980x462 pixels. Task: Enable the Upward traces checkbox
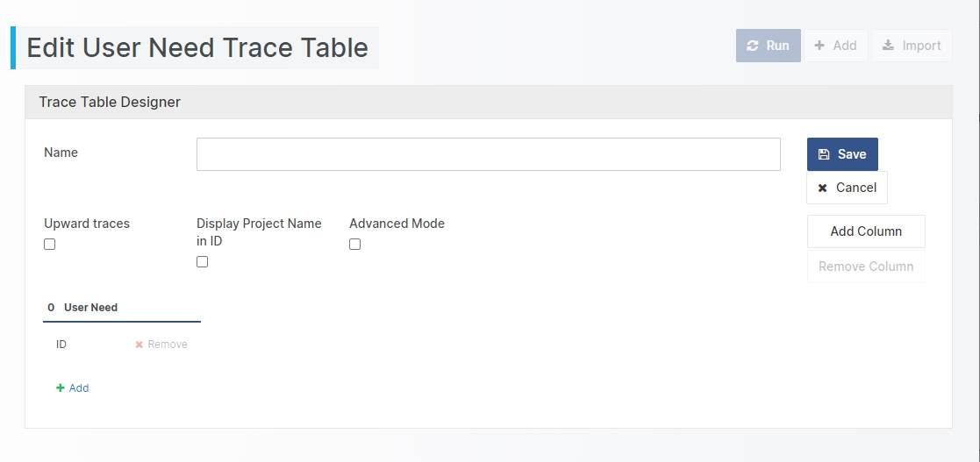pyautogui.click(x=50, y=245)
